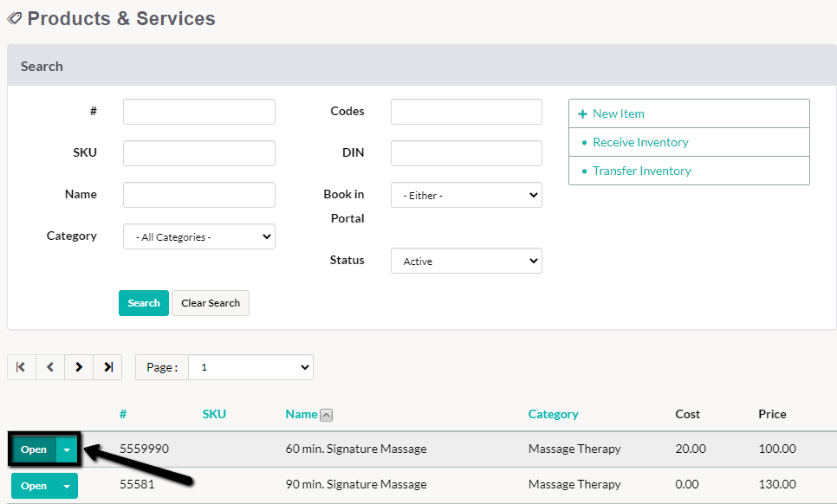Jump to the first page navigation icon

[21, 366]
